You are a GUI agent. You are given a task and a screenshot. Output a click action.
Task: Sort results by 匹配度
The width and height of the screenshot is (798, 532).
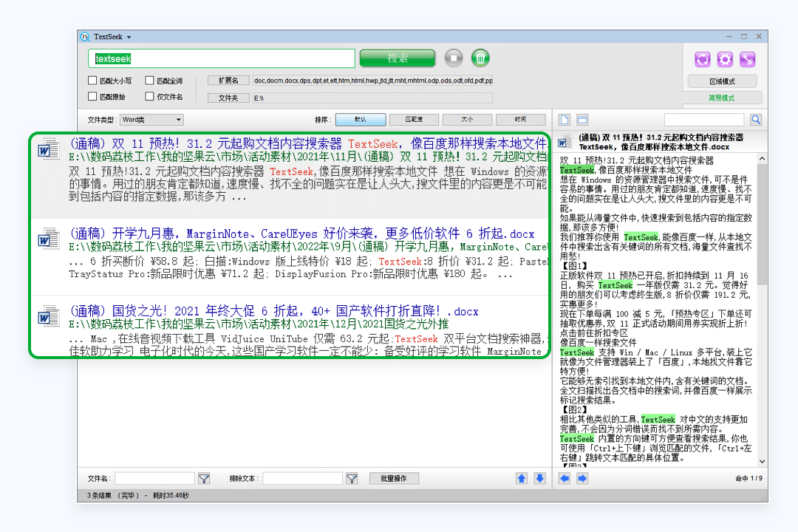tap(414, 120)
